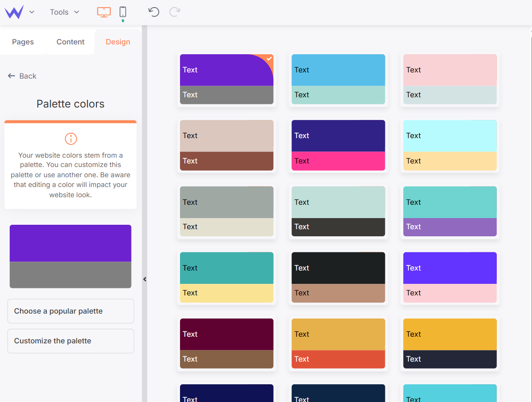Redo the last action
This screenshot has width=532, height=402.
[175, 12]
